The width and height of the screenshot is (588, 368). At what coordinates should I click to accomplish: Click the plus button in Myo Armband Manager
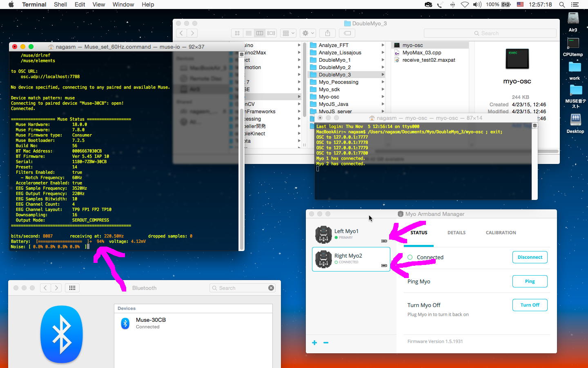[314, 343]
